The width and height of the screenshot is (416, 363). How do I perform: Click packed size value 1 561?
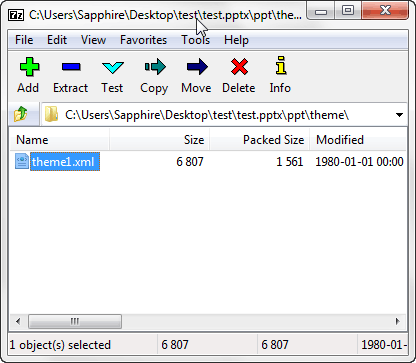point(289,162)
